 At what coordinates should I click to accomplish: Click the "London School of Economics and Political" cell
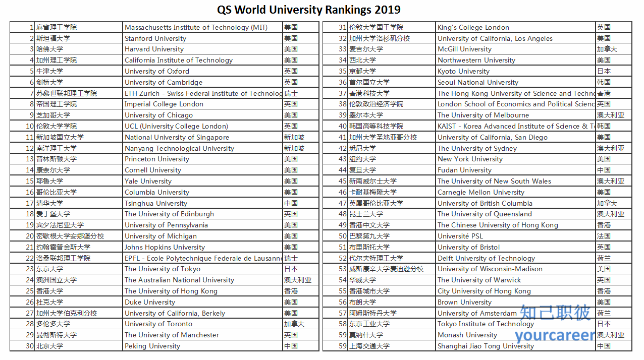pyautogui.click(x=516, y=104)
